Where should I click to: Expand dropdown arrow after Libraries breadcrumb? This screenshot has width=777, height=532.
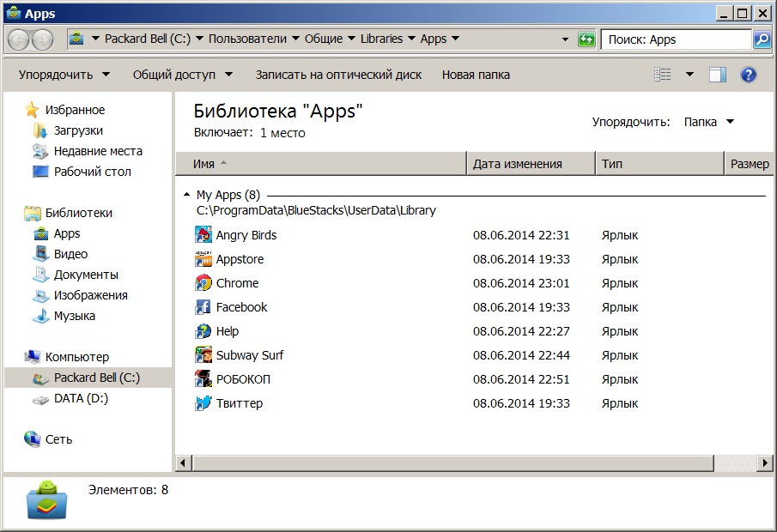tap(411, 38)
